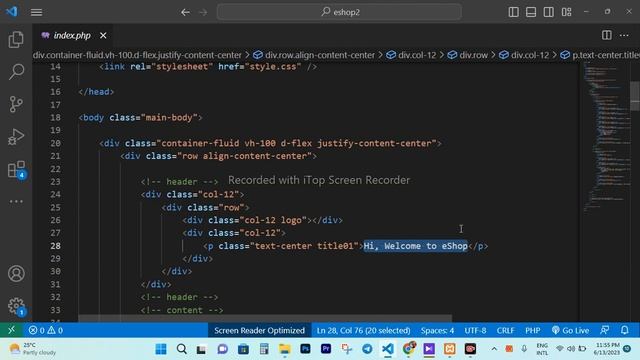
Task: Go forward with the right arrow
Action: [x=203, y=12]
